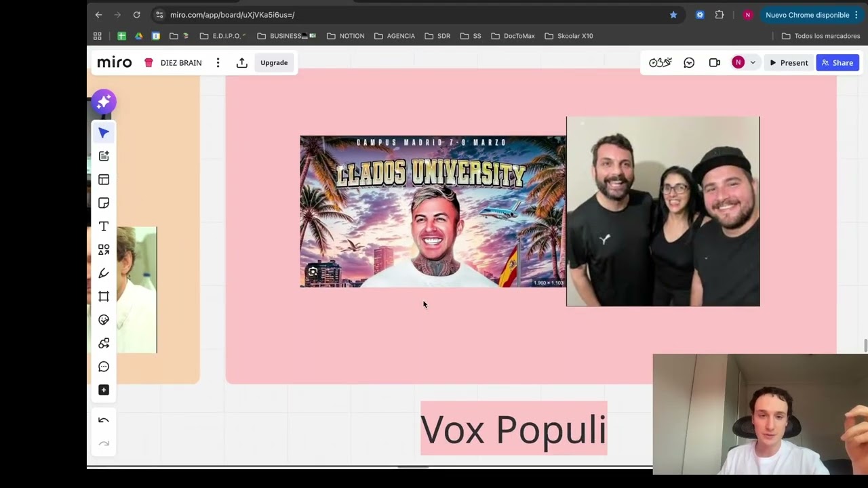The width and height of the screenshot is (868, 488).
Task: Undo the last action
Action: 104,420
